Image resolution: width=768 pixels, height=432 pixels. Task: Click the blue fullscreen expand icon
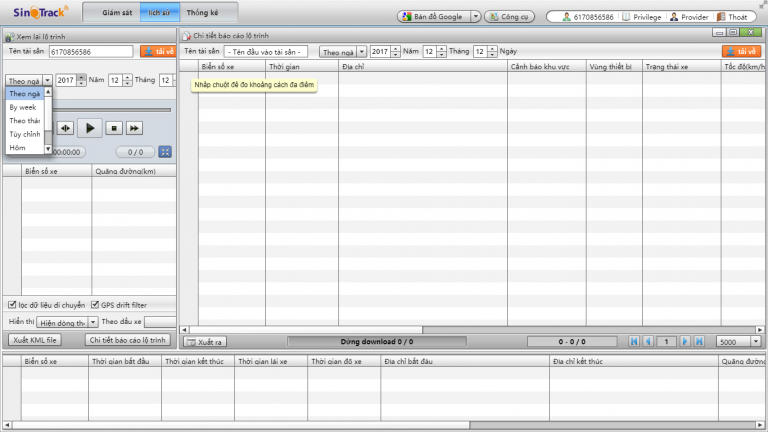coord(165,152)
